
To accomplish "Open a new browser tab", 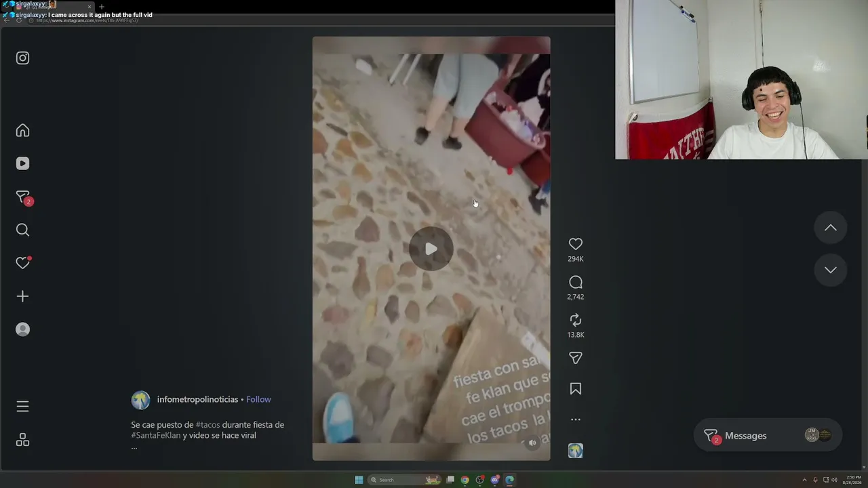I will tap(102, 7).
